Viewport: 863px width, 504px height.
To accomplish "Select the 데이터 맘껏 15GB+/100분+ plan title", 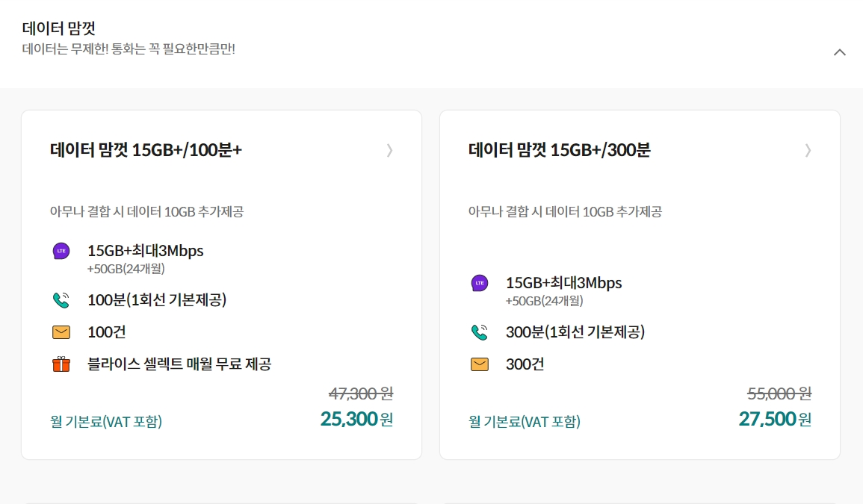I will 146,149.
